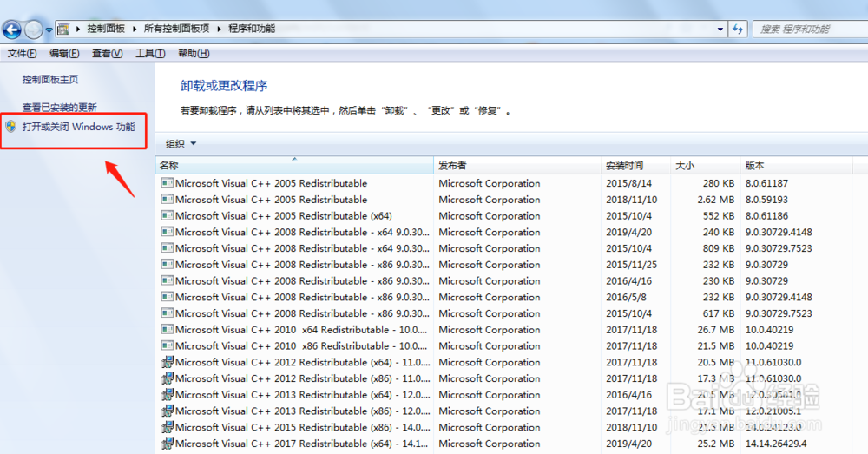Expand the arrow after 控制面板 breadcrumb

pyautogui.click(x=135, y=29)
